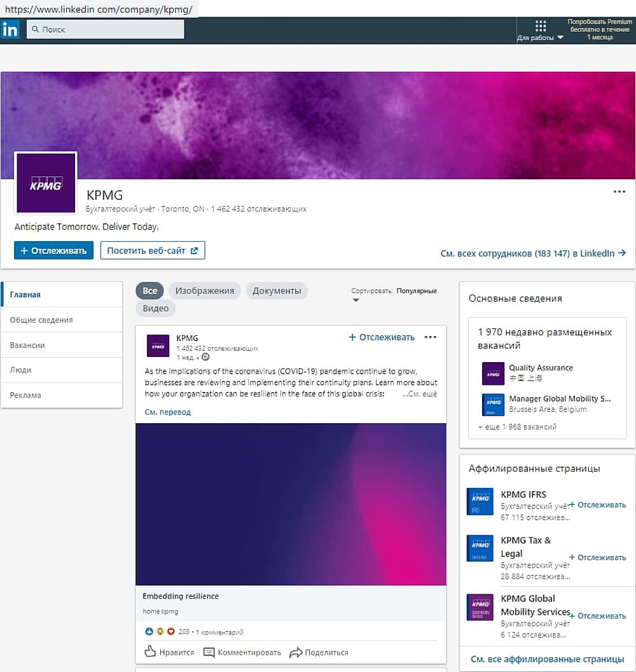The height and width of the screenshot is (672, 636).
Task: Open the Люди sidebar tab
Action: tap(62, 370)
